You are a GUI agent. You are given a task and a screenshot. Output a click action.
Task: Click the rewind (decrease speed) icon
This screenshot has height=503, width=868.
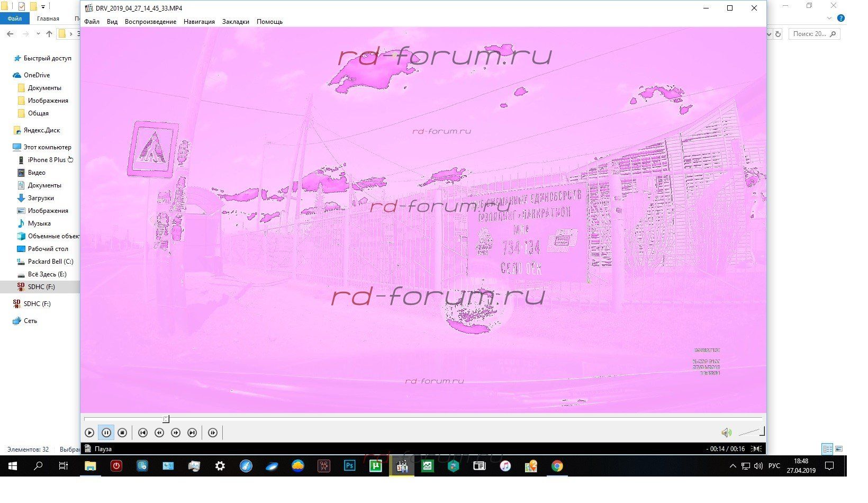coord(159,433)
